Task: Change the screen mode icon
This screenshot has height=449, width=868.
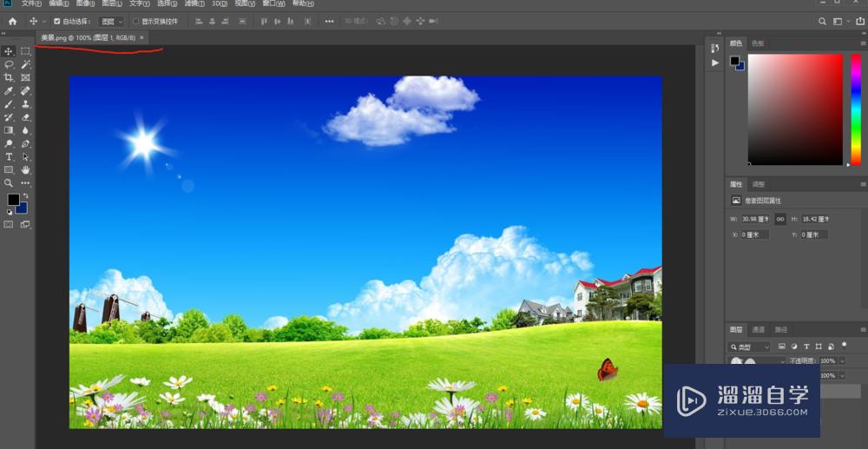Action: tap(25, 224)
